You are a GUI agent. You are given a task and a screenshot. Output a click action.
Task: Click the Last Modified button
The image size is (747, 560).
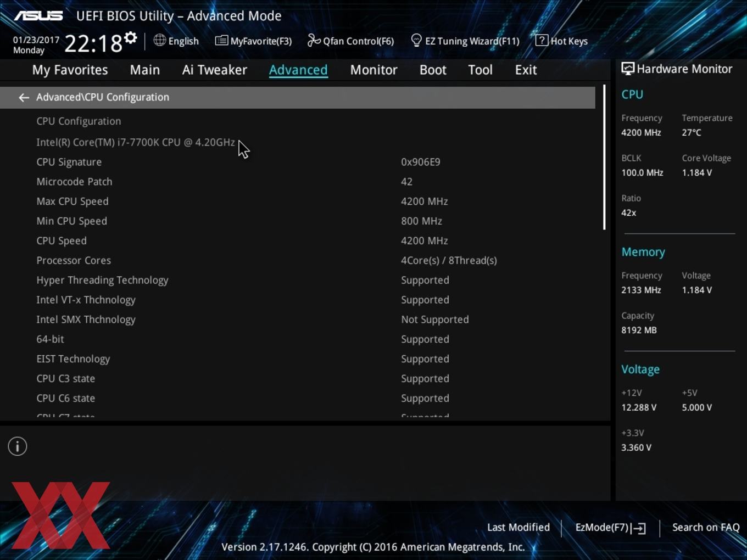click(x=519, y=528)
